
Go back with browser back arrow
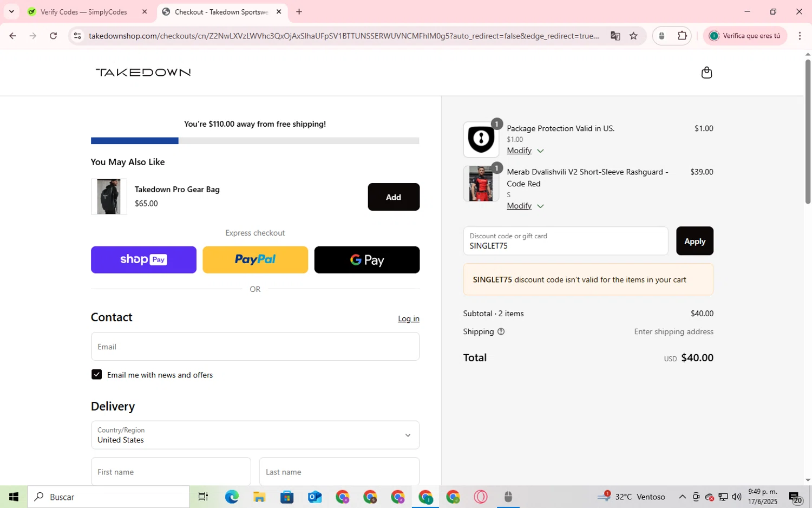12,36
